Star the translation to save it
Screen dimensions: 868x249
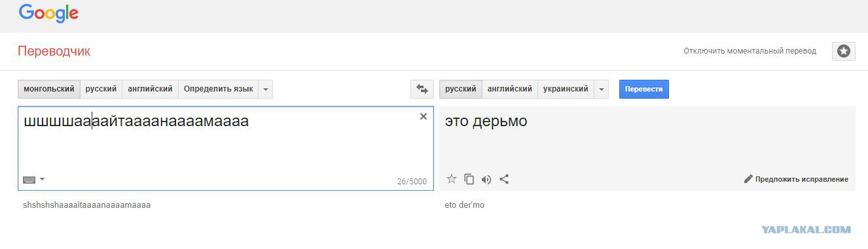[x=451, y=179]
